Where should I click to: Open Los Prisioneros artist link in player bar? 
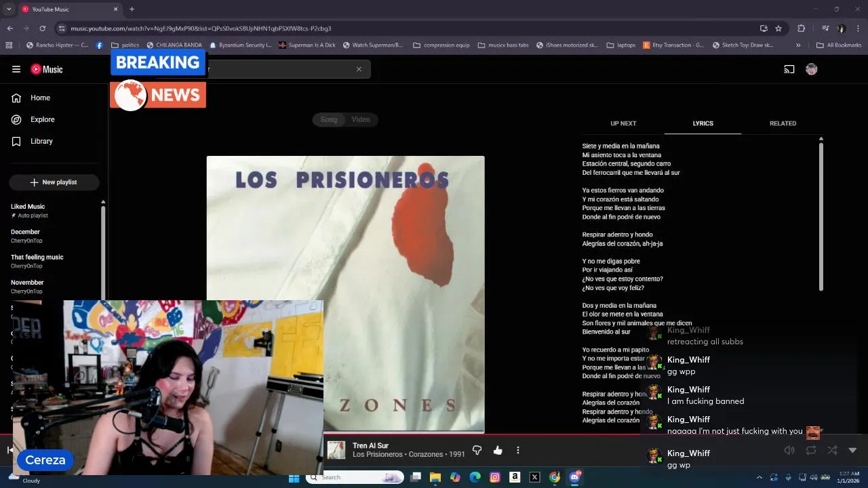[378, 454]
